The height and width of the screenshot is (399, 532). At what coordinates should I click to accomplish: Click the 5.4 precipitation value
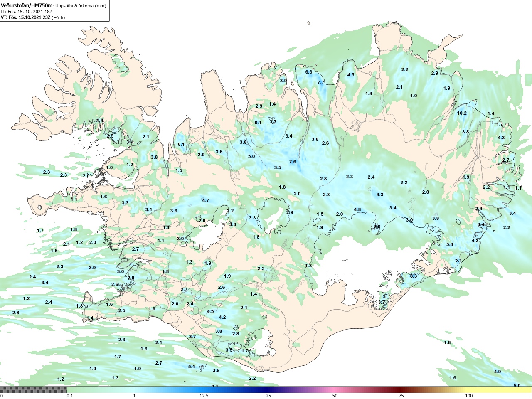tap(450, 244)
